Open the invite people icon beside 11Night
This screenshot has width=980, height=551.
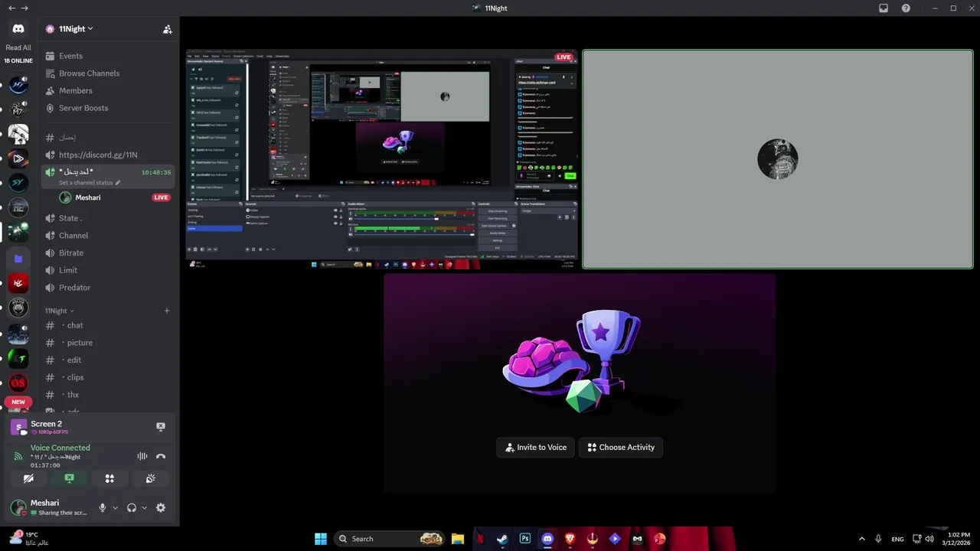pyautogui.click(x=167, y=29)
